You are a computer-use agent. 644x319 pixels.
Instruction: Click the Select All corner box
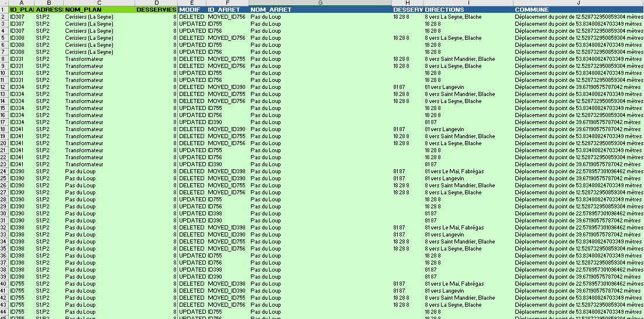[4, 3]
